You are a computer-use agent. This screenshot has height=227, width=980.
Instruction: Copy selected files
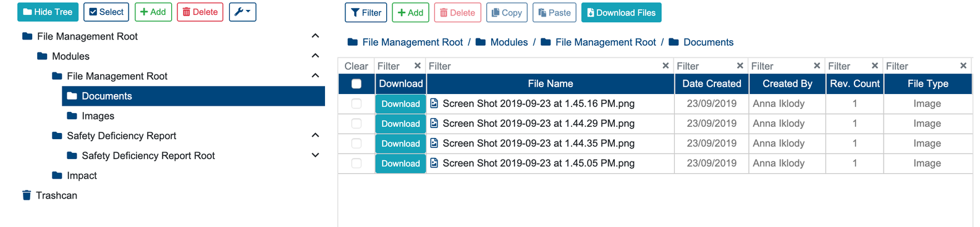pos(507,12)
